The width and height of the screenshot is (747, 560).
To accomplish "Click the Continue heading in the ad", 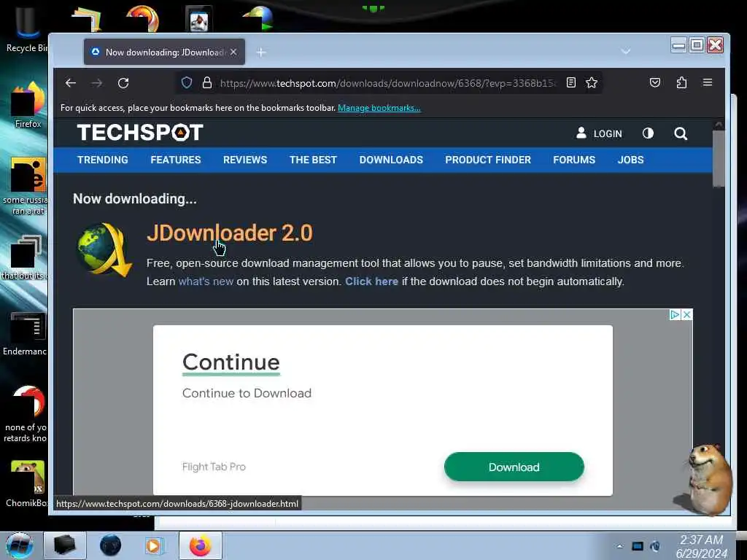I will 231,362.
